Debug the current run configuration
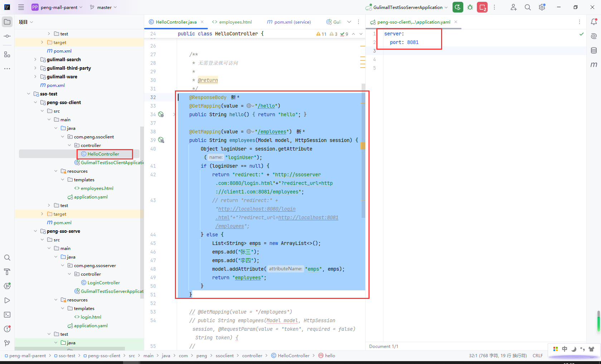The height and width of the screenshot is (364, 601). (470, 7)
